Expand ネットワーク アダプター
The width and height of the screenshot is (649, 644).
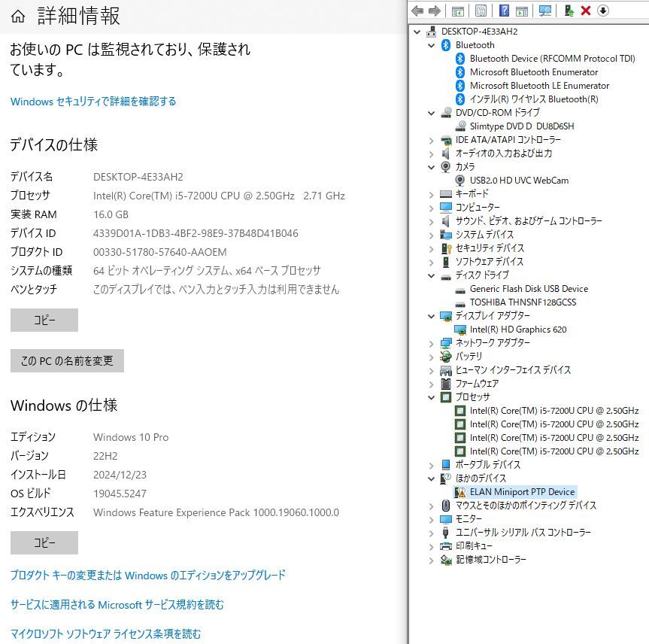431,344
